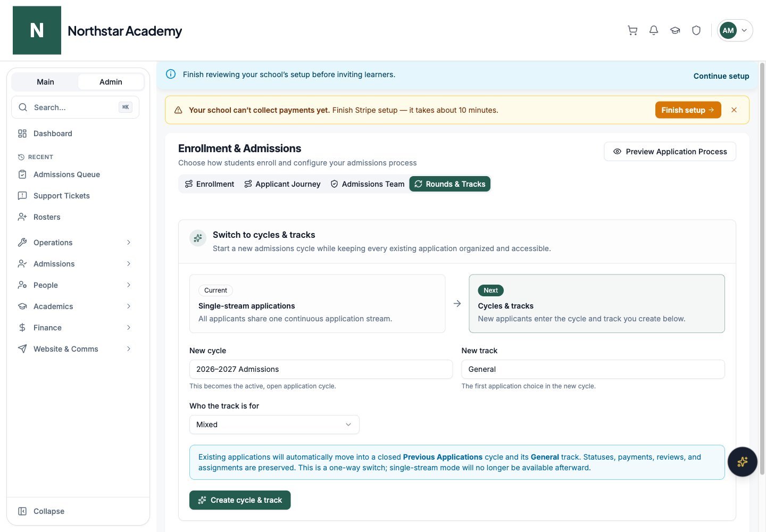Viewport: 766px width, 532px height.
Task: Click Create cycle & track button
Action: click(x=240, y=500)
